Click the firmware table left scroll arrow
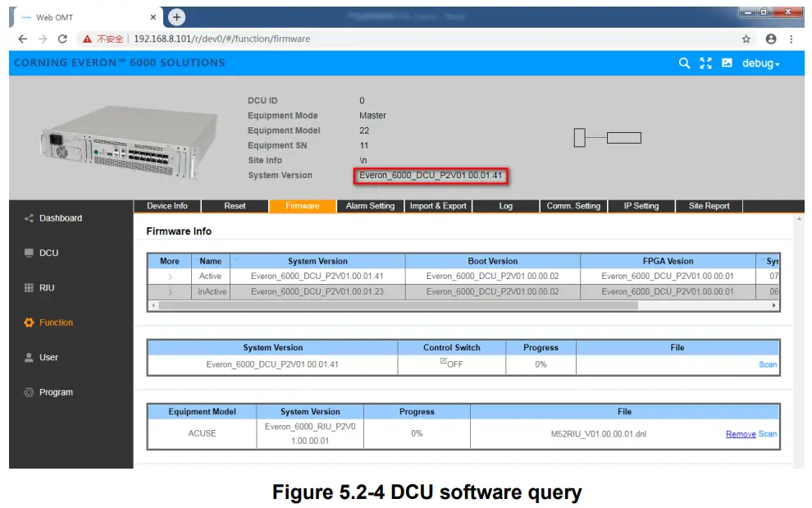Viewport: 812px width, 508px height. (153, 305)
